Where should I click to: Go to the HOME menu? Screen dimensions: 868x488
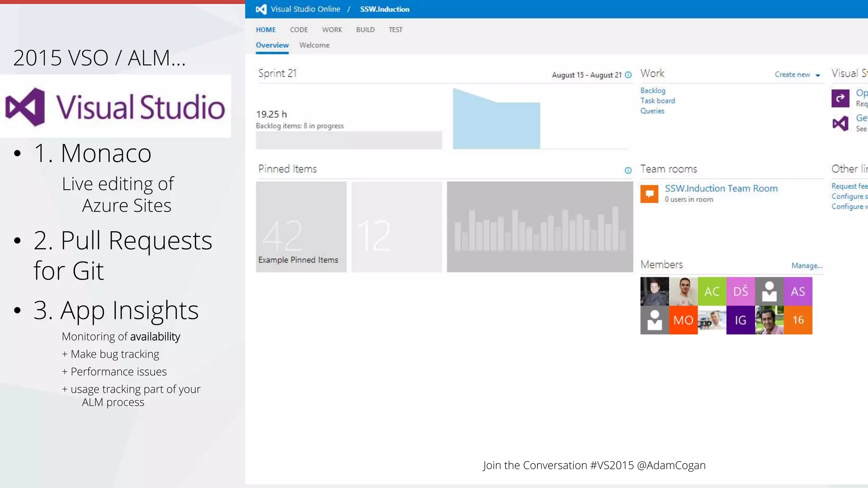click(x=266, y=30)
